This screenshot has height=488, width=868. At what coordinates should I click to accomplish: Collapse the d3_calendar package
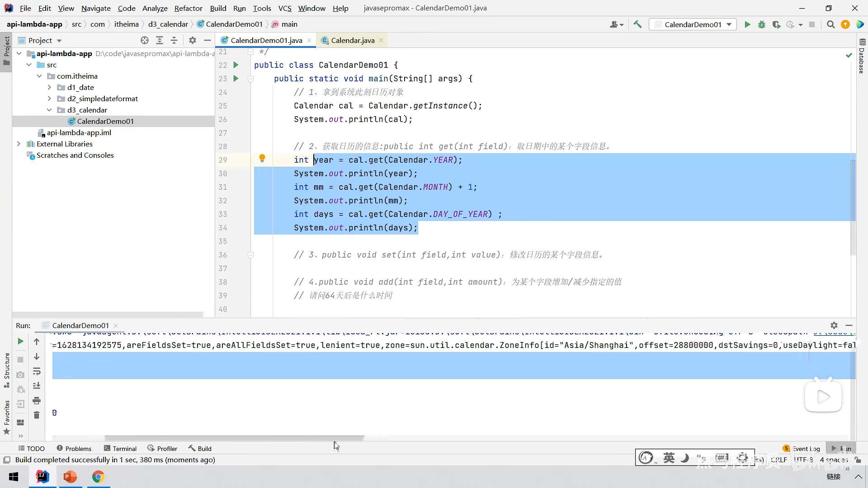(x=49, y=110)
